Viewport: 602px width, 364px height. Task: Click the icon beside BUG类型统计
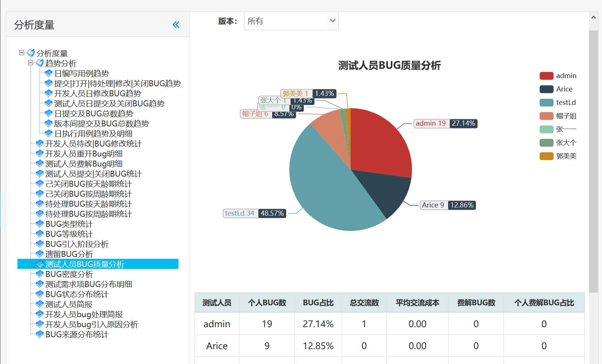point(39,223)
